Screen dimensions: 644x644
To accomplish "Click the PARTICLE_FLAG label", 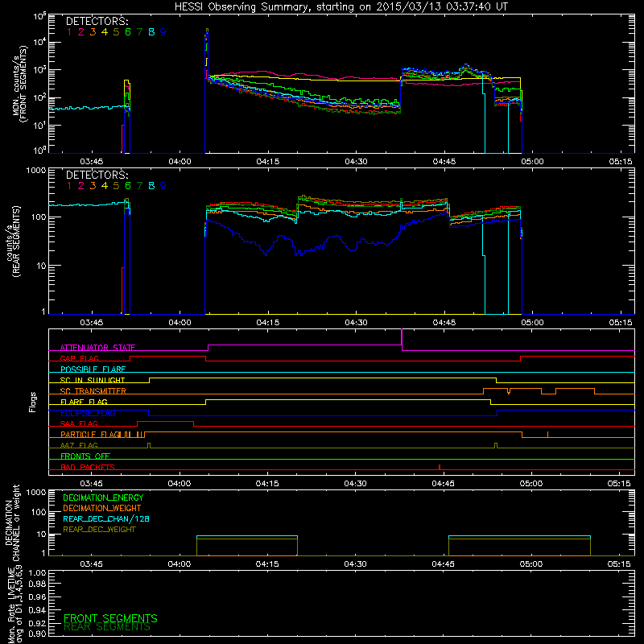I will coord(89,434).
